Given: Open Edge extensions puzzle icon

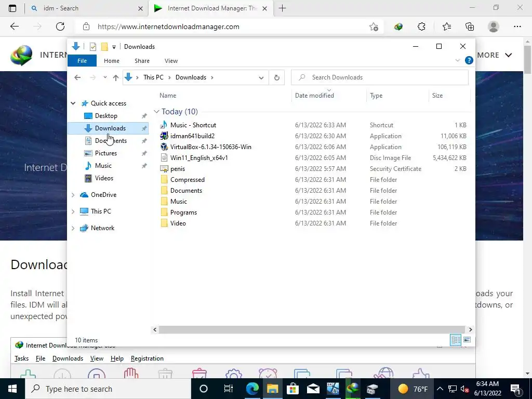Looking at the screenshot, I should 421,27.
